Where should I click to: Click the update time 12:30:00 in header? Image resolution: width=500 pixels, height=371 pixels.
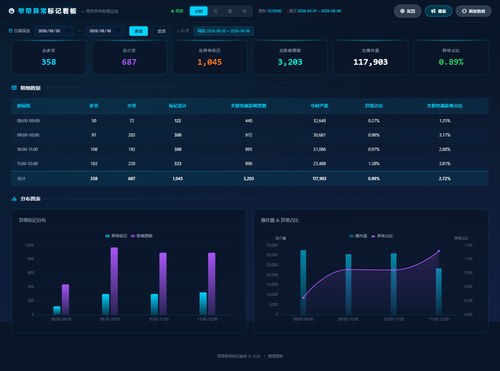tap(274, 11)
